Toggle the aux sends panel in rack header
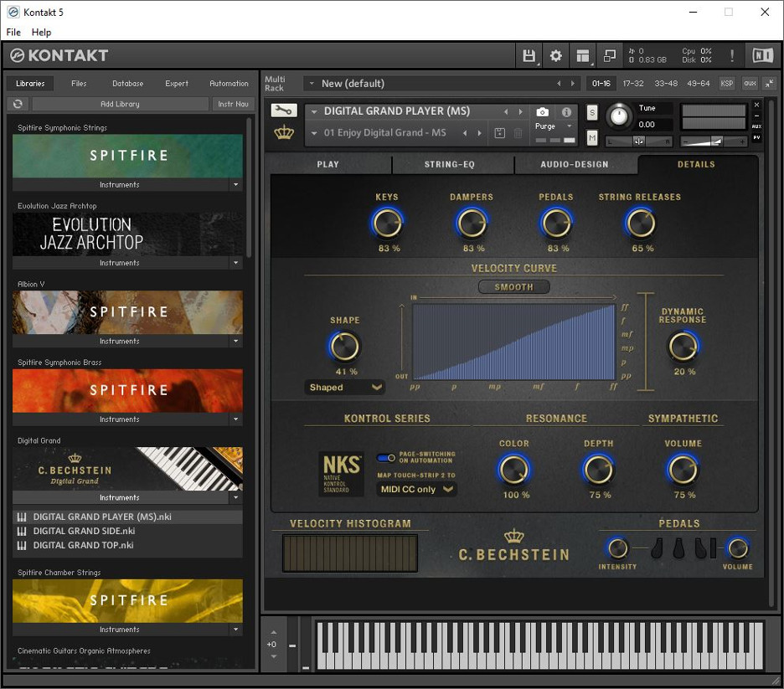 click(750, 84)
